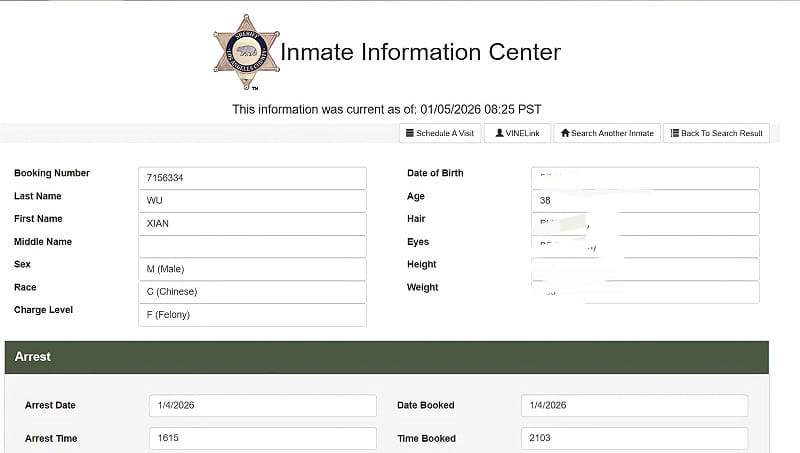The width and height of the screenshot is (800, 453).
Task: Click into the Last Name field showing WU
Action: [x=252, y=201]
